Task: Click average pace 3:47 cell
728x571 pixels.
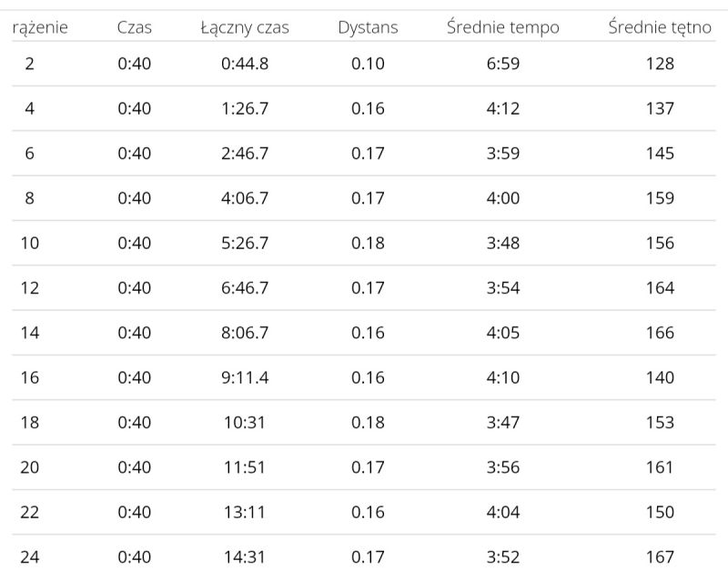Action: (503, 423)
